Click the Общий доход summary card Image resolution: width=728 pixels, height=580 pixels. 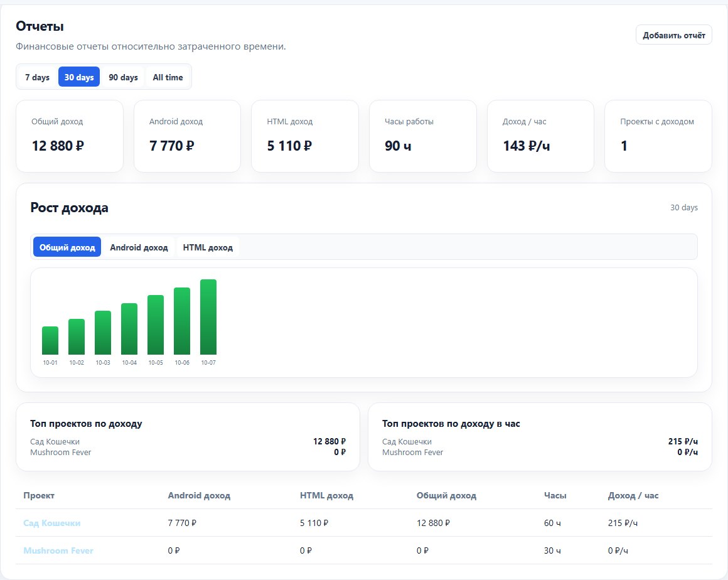click(x=70, y=136)
